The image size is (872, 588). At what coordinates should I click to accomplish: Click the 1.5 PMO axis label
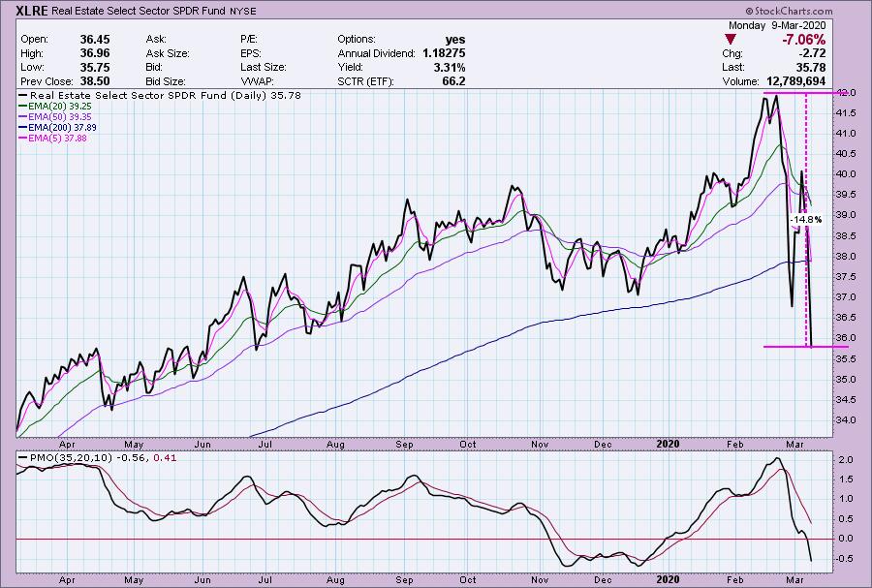(846, 480)
